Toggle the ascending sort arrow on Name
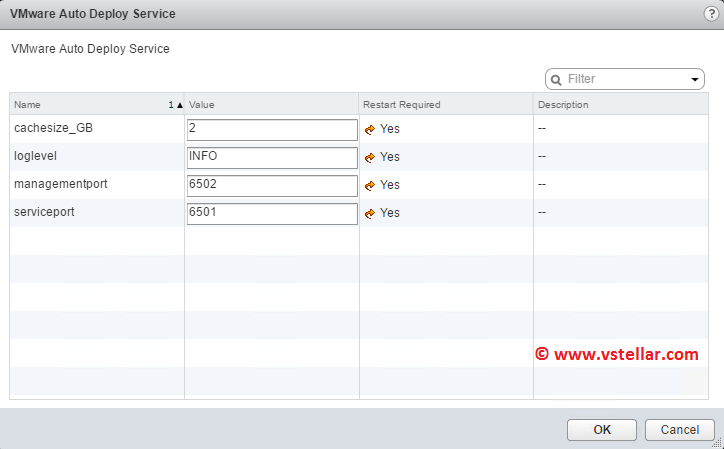 pyautogui.click(x=177, y=104)
